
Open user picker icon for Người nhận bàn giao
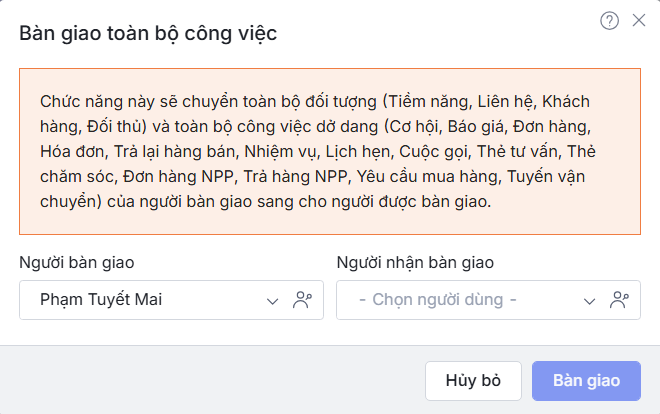point(619,299)
